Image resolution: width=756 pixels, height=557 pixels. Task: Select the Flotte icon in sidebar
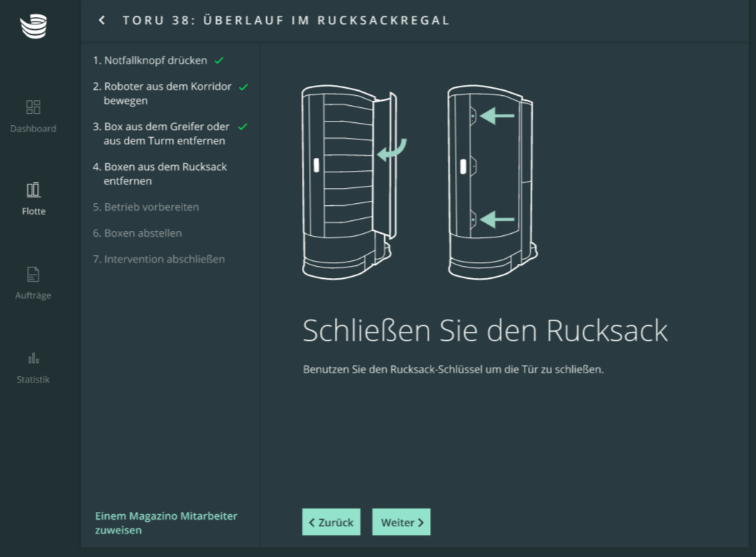point(33,190)
